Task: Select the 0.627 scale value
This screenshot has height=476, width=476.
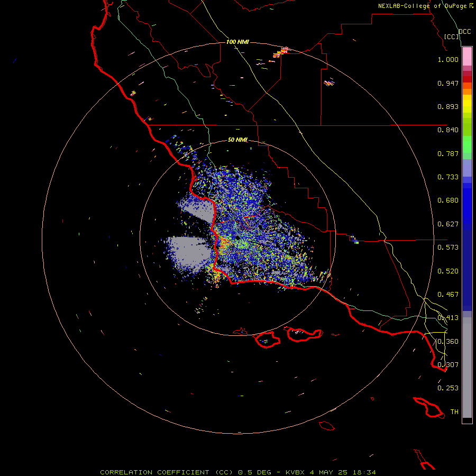Action: click(448, 224)
